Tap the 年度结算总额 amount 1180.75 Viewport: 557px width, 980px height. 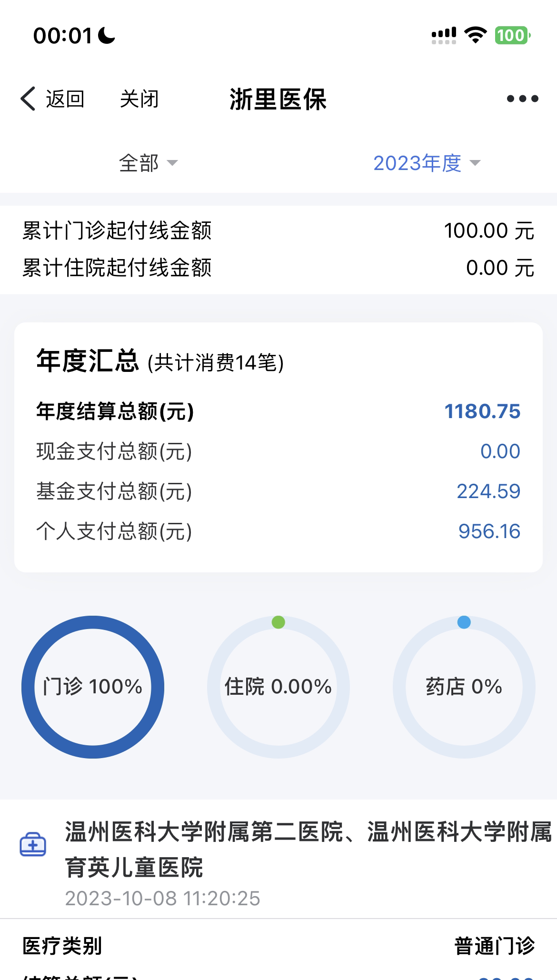[482, 411]
